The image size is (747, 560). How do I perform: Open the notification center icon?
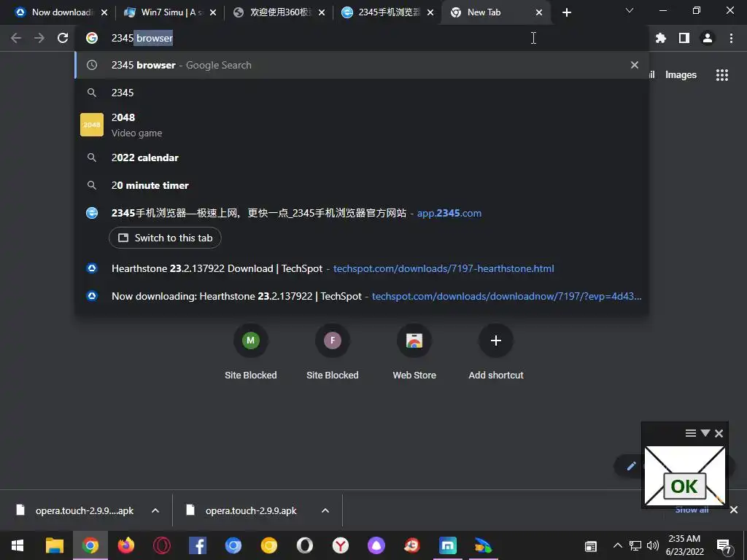724,546
